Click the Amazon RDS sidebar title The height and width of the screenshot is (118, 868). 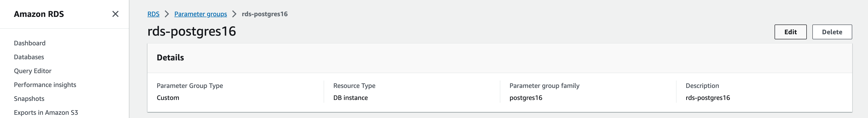pyautogui.click(x=39, y=14)
